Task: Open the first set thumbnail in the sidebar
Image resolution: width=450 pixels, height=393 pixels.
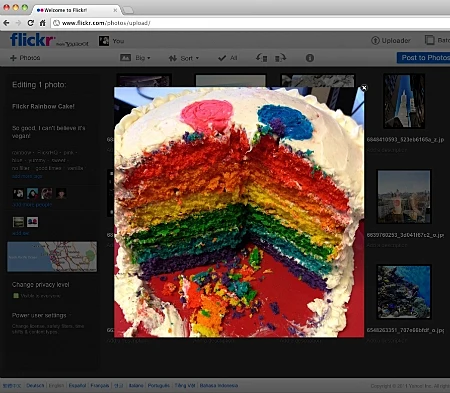Action: pyautogui.click(x=18, y=222)
